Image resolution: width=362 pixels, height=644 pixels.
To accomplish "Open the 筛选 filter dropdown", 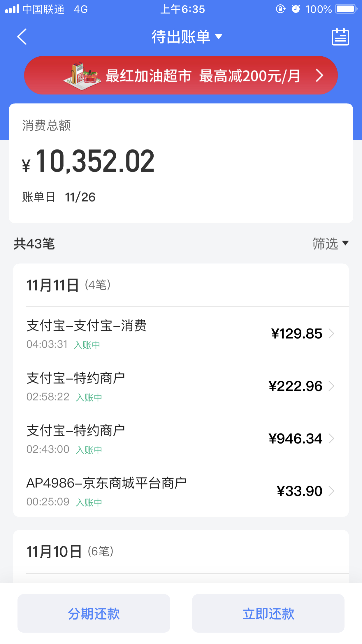I will (x=331, y=244).
